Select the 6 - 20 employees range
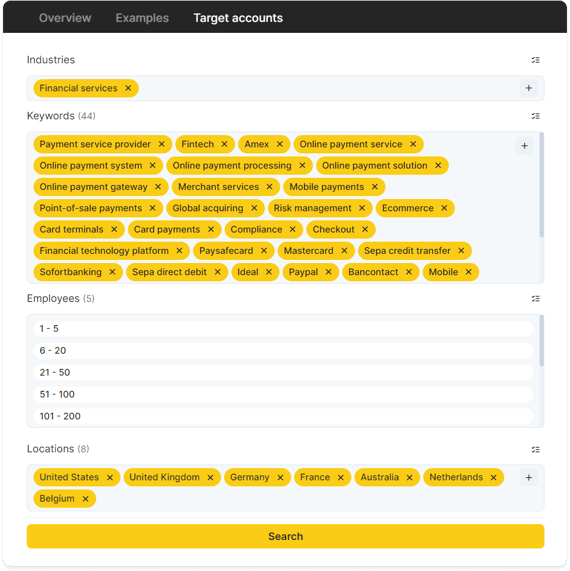Viewport: 570px width, 571px height. click(283, 351)
